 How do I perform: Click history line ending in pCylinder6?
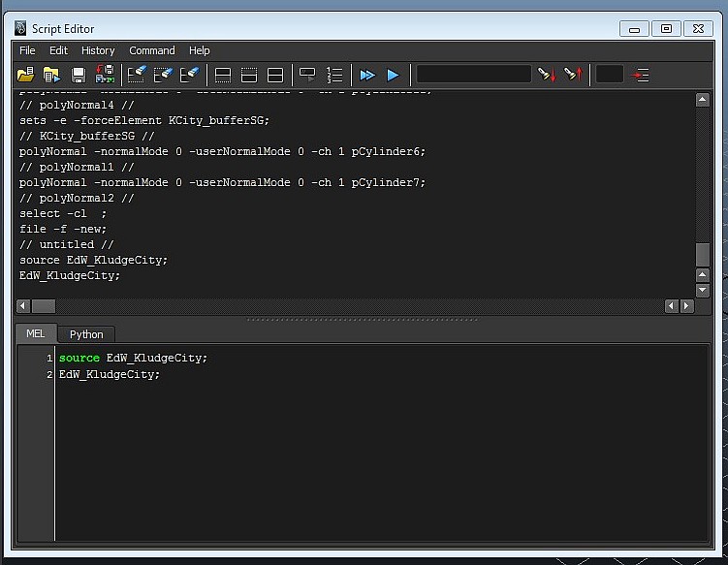point(222,152)
